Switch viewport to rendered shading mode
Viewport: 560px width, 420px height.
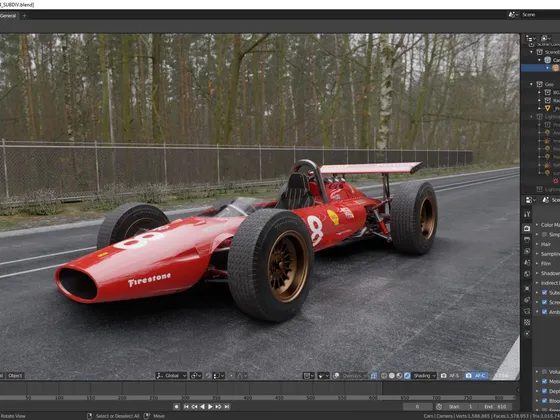[x=407, y=376]
